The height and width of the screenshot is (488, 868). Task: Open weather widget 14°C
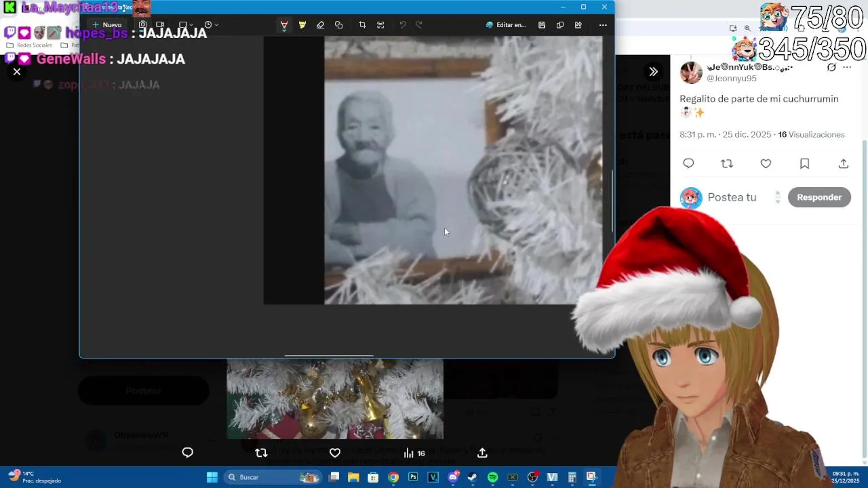click(35, 477)
